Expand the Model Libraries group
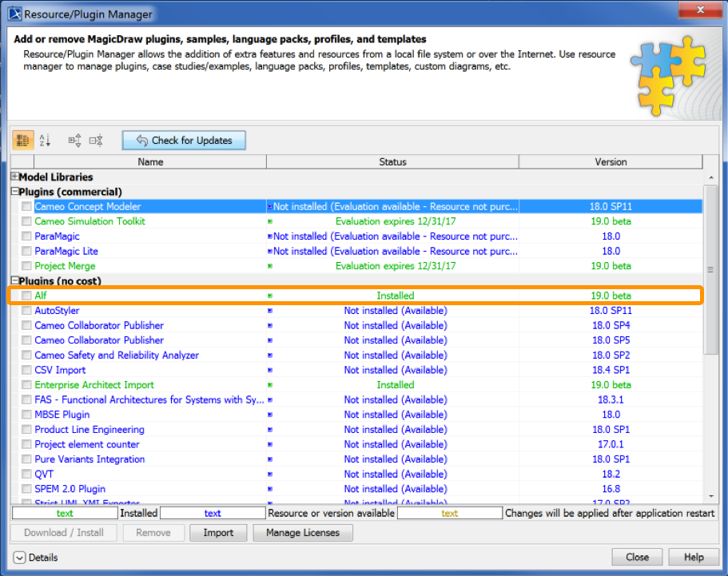Viewport: 728px width, 576px height. click(x=14, y=177)
